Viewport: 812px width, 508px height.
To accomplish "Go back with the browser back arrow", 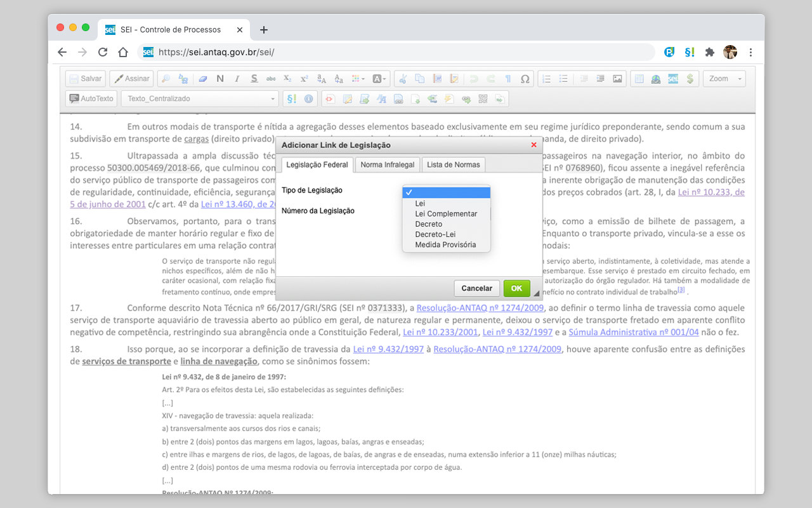I will click(62, 52).
